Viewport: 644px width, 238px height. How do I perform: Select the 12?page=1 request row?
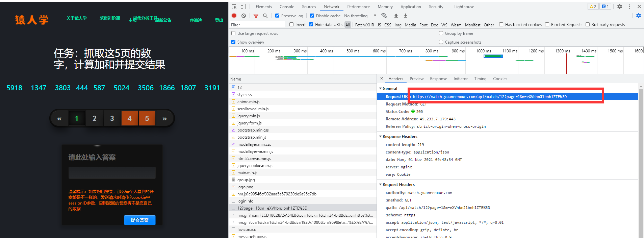(x=303, y=208)
